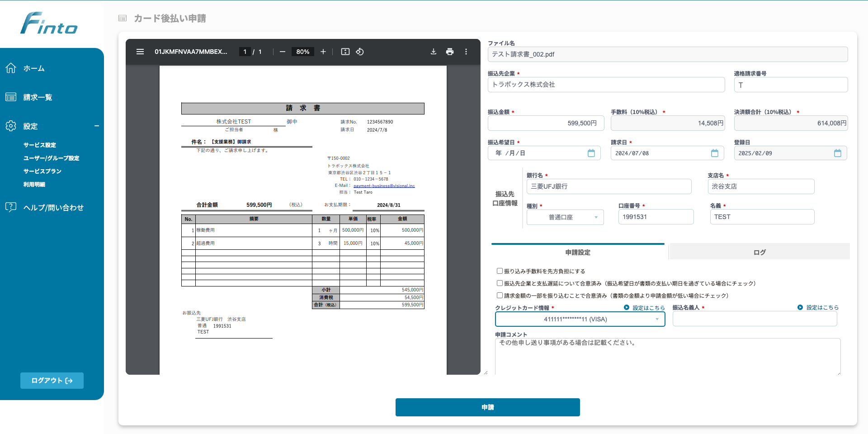Click the PDF page number box
The height and width of the screenshot is (434, 868).
point(245,52)
